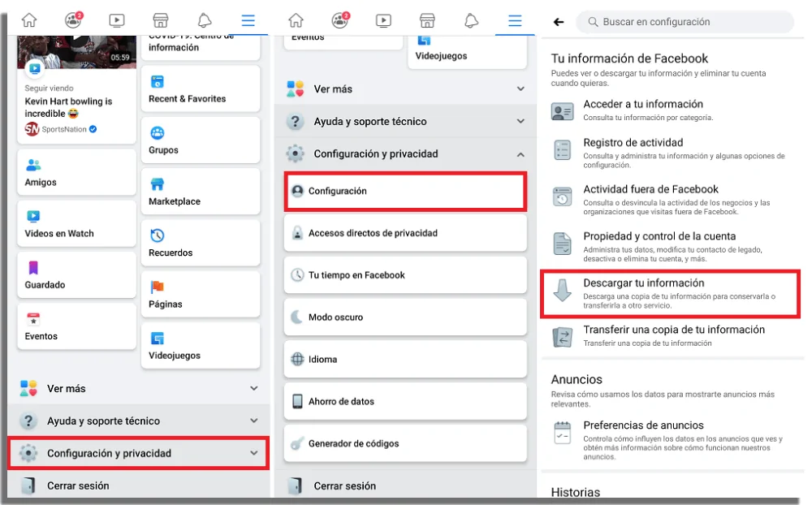The width and height of the screenshot is (812, 505).
Task: Select Configuración from the menu
Action: coord(404,192)
